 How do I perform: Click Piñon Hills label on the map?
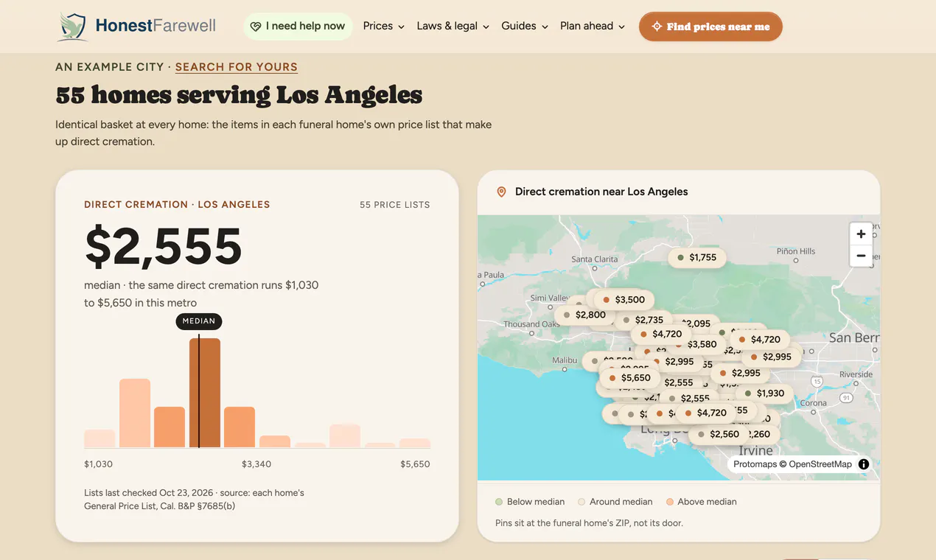point(796,251)
